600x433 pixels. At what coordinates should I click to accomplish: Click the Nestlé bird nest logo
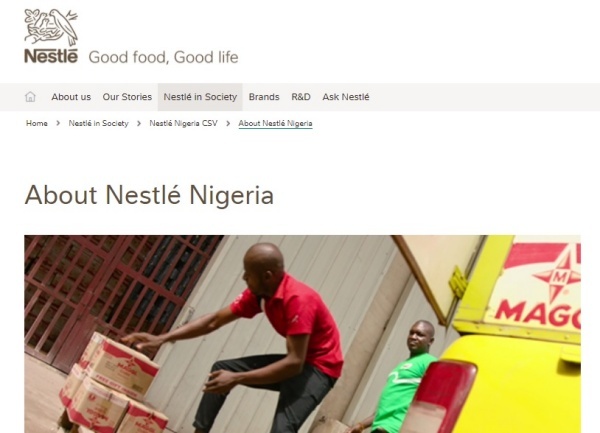coord(51,28)
